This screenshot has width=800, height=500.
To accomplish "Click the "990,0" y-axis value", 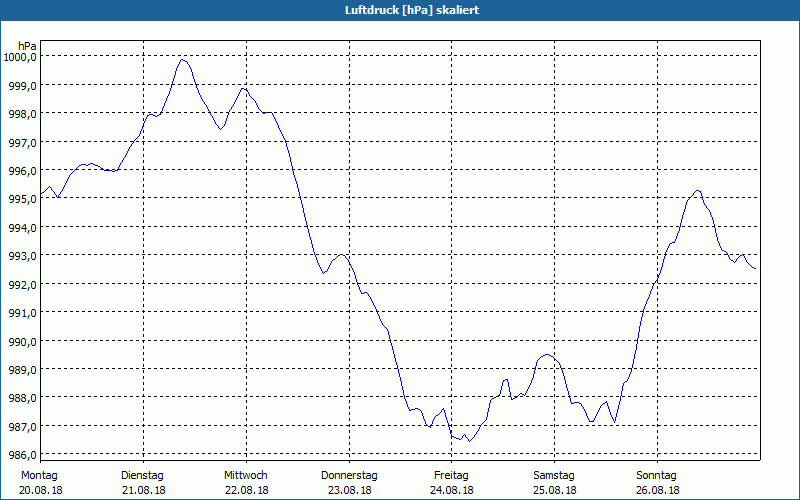I will coord(22,341).
